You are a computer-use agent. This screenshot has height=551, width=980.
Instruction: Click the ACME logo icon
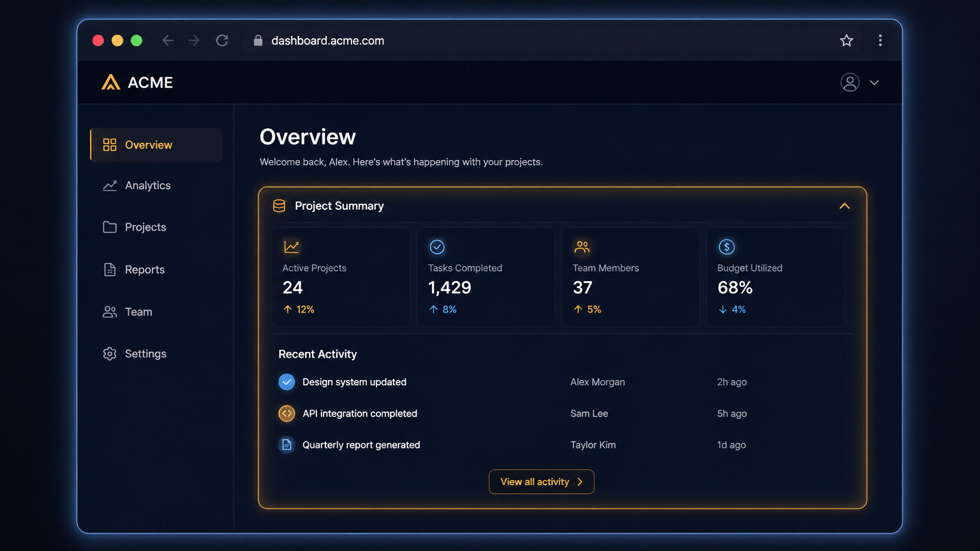pyautogui.click(x=110, y=82)
